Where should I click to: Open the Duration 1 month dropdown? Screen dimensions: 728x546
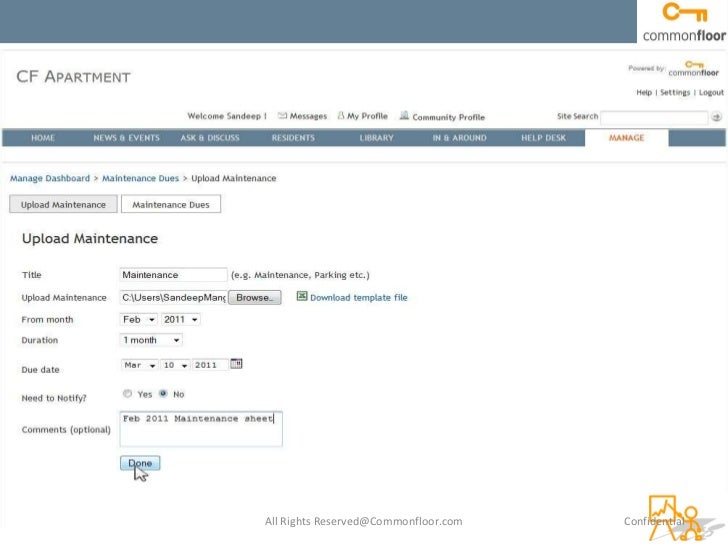tap(151, 340)
